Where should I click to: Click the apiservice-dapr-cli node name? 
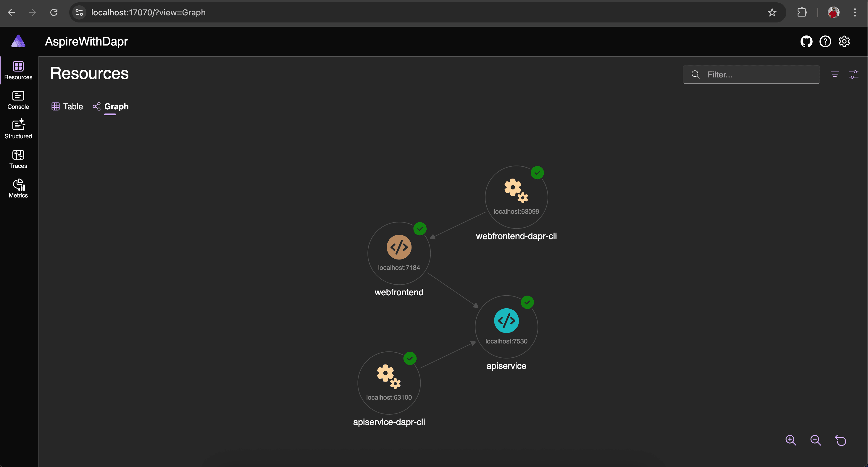(389, 422)
